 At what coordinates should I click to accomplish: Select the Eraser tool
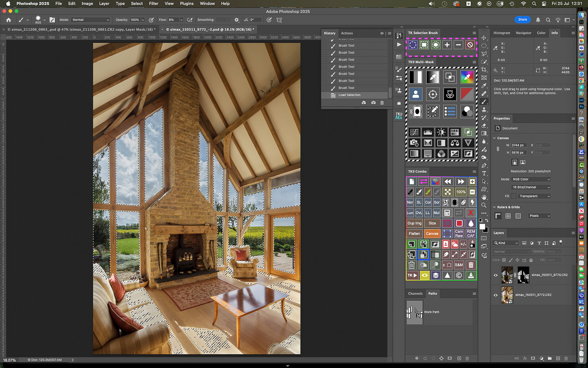484,126
